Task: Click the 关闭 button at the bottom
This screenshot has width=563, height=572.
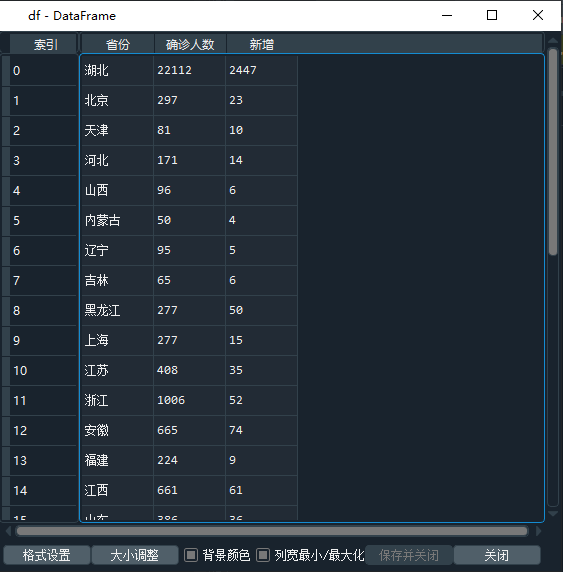Action: 497,555
